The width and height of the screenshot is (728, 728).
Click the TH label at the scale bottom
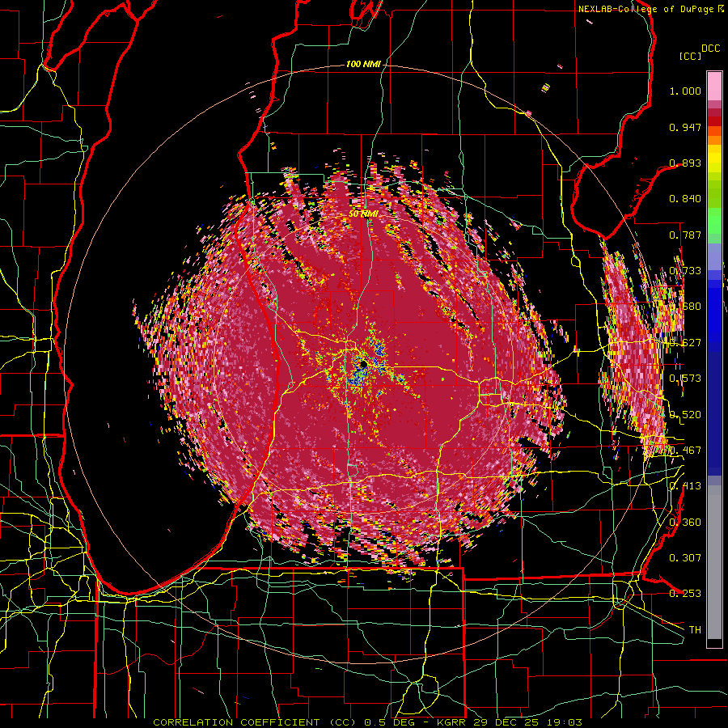(695, 629)
